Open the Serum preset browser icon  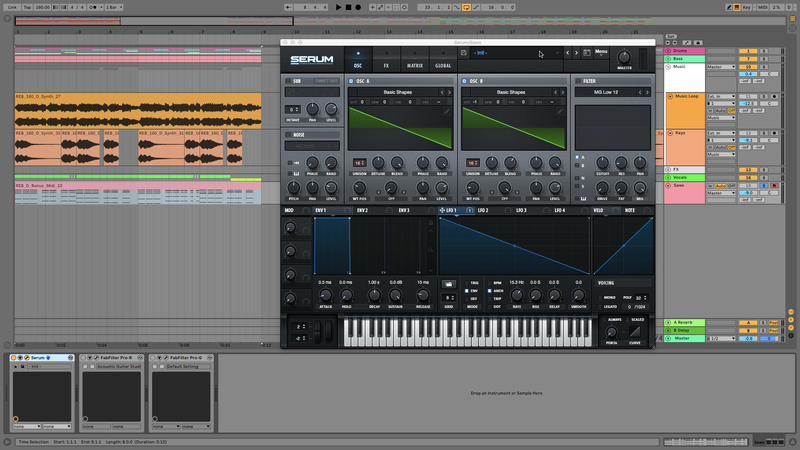(x=587, y=53)
